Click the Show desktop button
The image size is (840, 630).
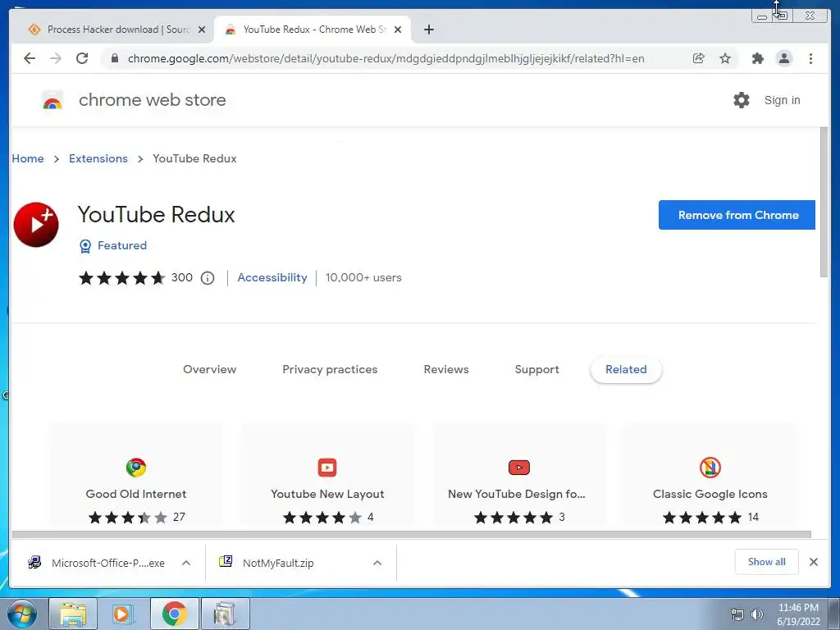coord(833,614)
